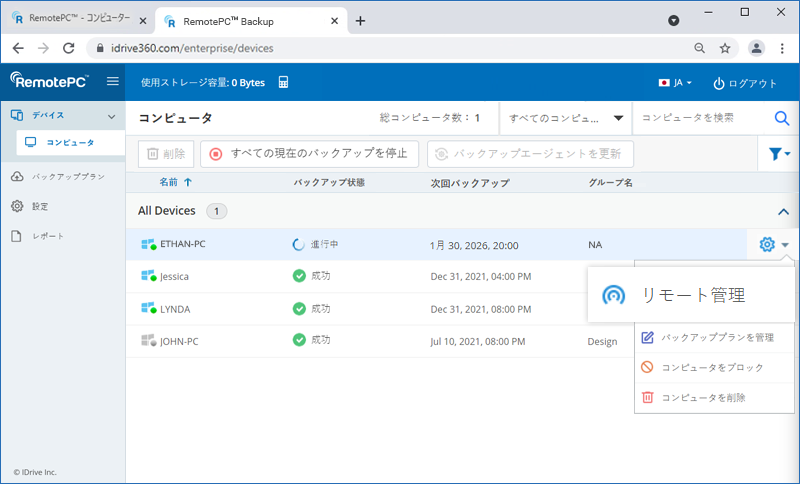This screenshot has height=484, width=800.
Task: Sort by 名前 column header
Action: [175, 182]
